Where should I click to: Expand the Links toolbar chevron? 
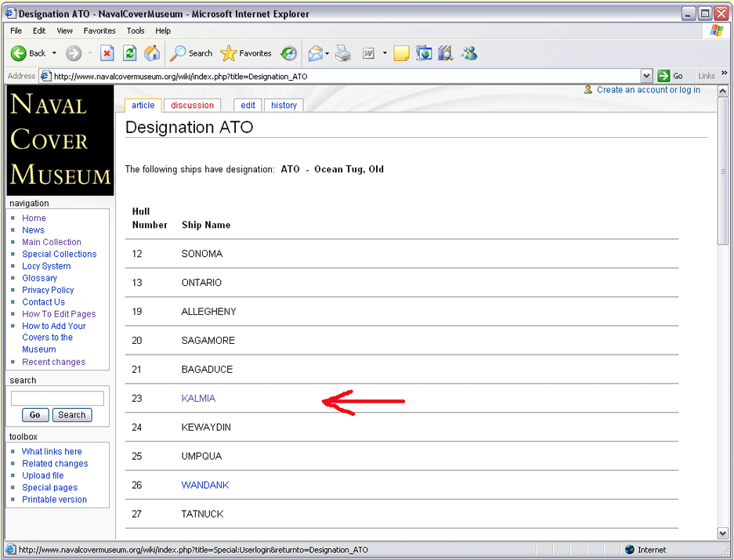pyautogui.click(x=725, y=74)
